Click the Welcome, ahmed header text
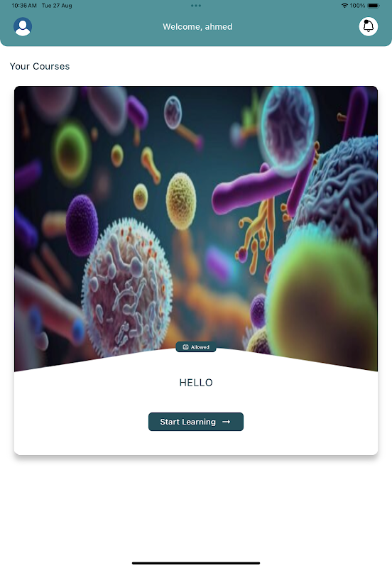Screen dimensions: 392x568 click(x=197, y=27)
